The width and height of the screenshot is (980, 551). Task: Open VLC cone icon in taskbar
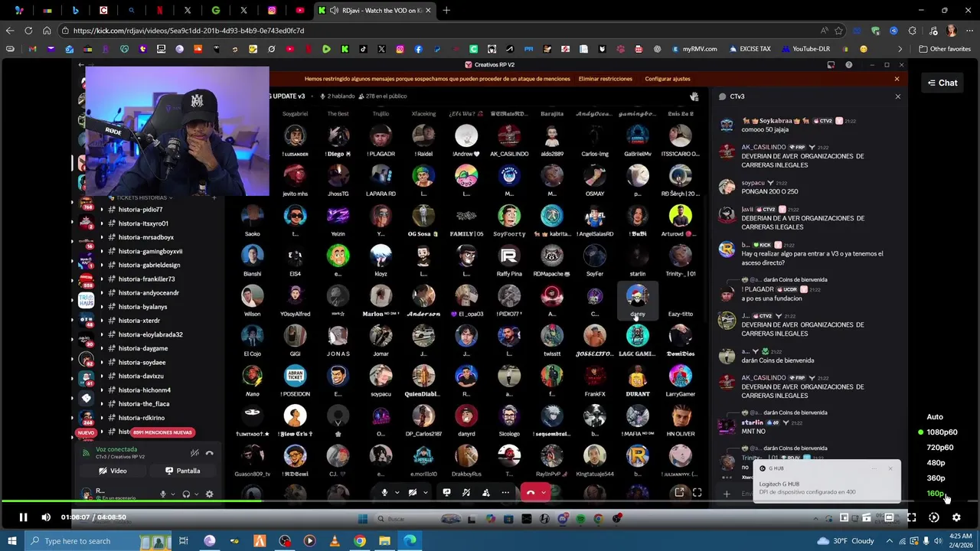pos(335,541)
